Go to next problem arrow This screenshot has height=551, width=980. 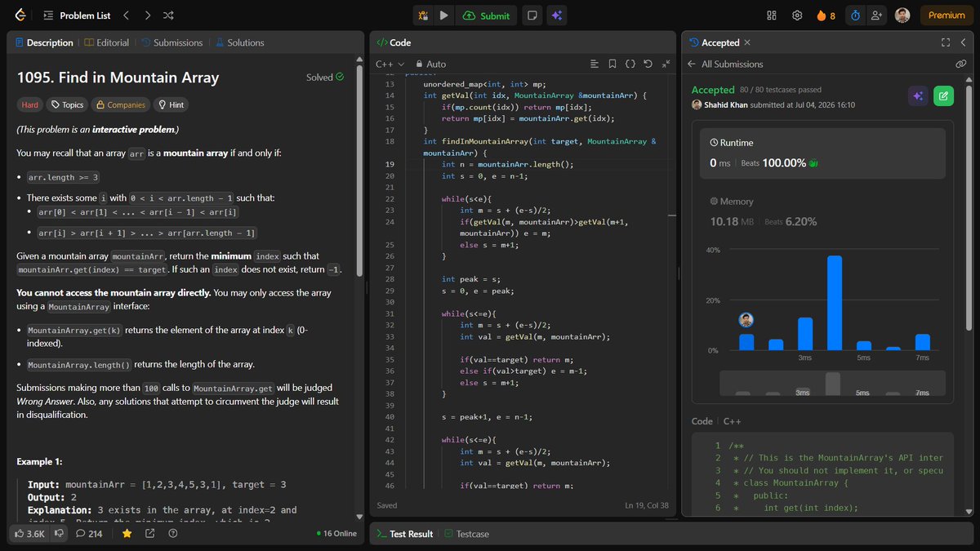[x=147, y=16]
